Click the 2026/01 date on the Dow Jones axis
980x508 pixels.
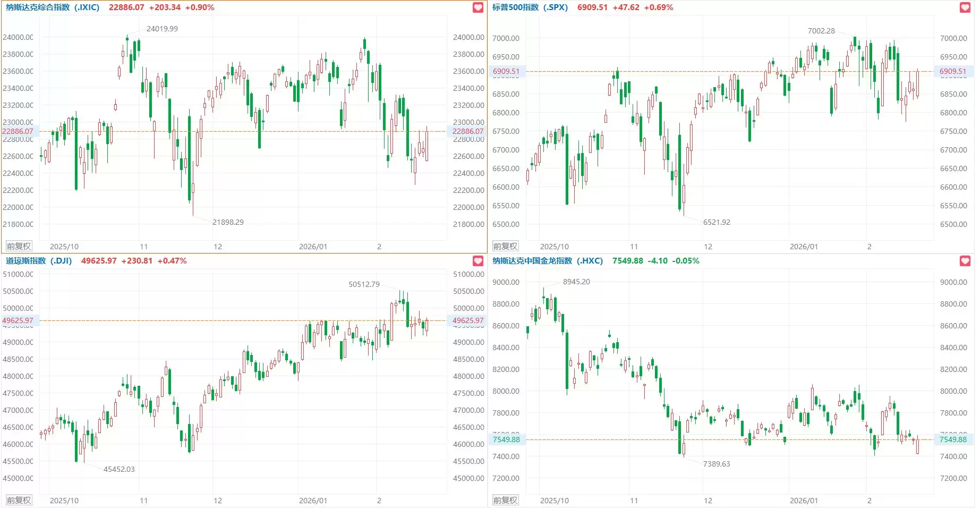pos(313,501)
